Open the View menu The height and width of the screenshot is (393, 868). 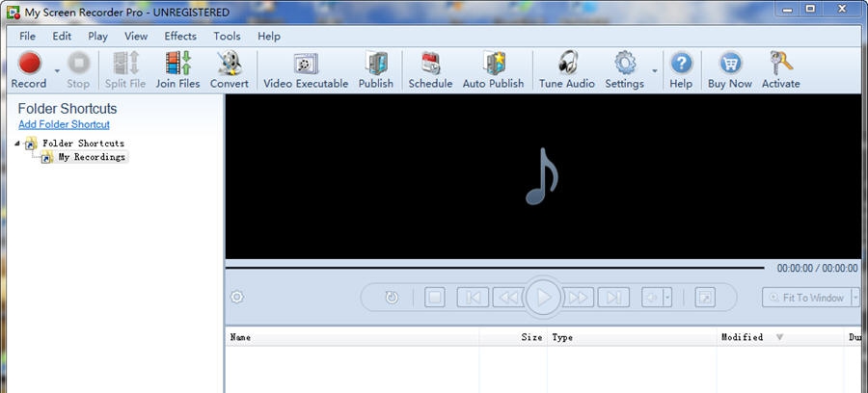pos(136,36)
